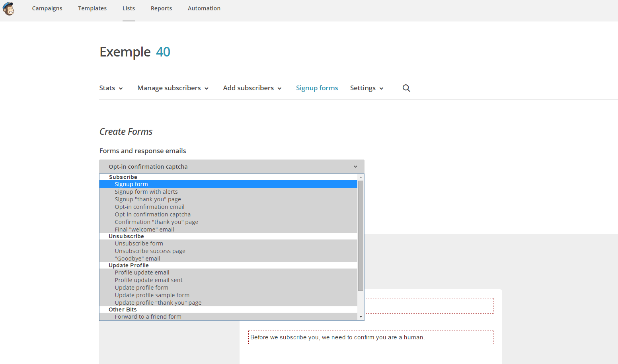Viewport: 618px width, 364px height.
Task: Choose 'Opt-in confirmation email' option
Action: [228, 207]
